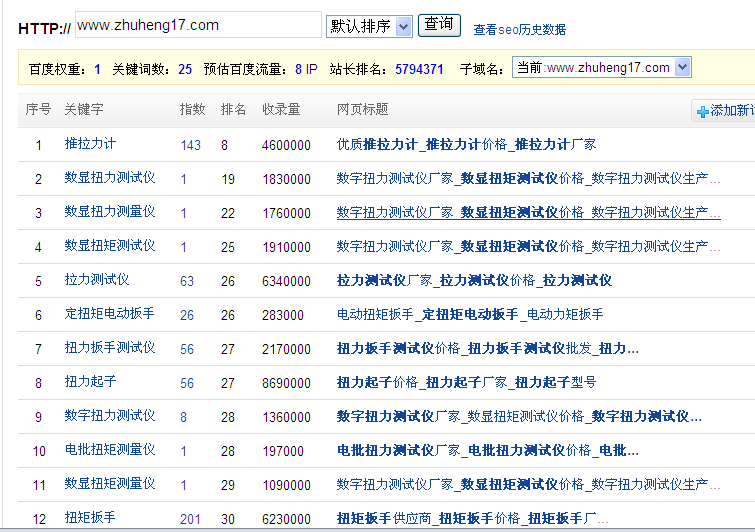Click the 关键词数 value 25
Viewport: 755px width, 532px height.
pos(185,69)
